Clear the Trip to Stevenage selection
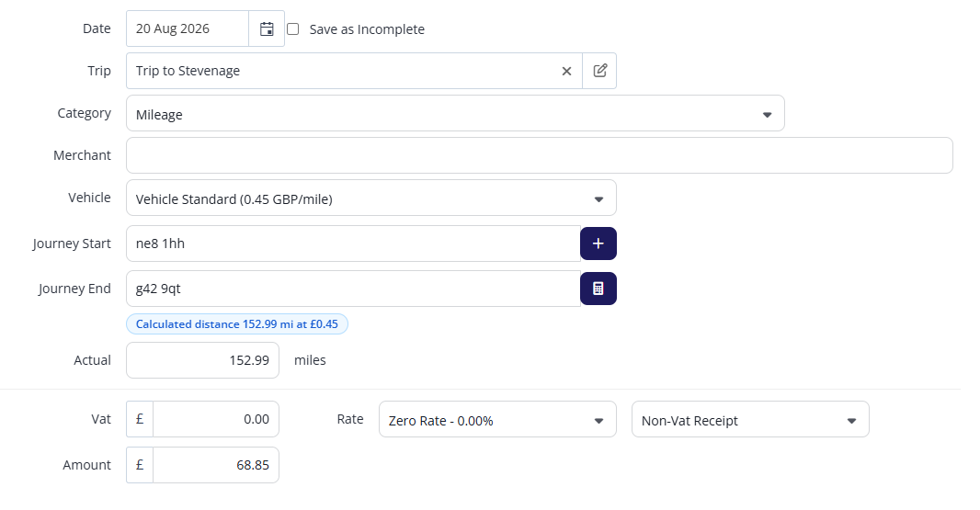Viewport: 980px width, 510px height. pos(566,72)
